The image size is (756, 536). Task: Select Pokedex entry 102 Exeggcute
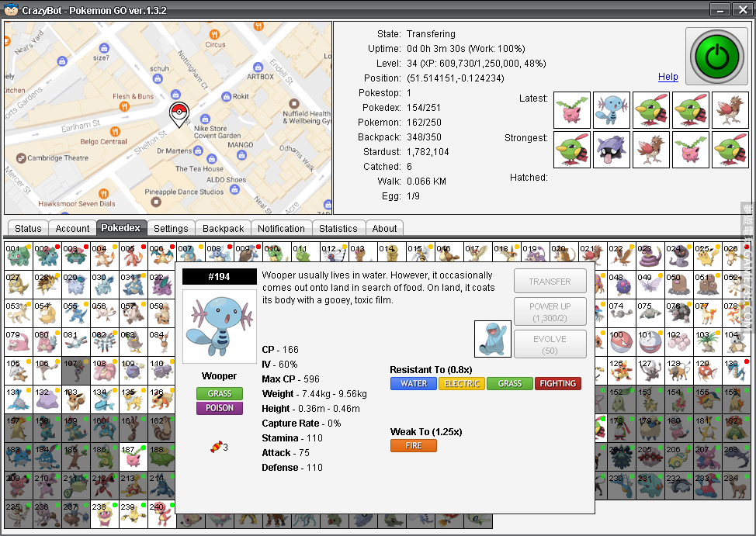pyautogui.click(x=678, y=342)
